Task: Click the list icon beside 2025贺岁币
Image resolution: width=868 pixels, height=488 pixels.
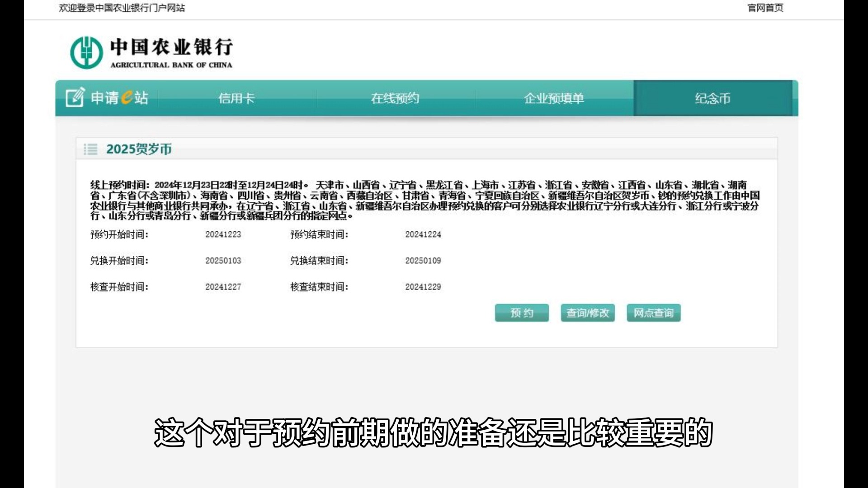Action: tap(90, 149)
